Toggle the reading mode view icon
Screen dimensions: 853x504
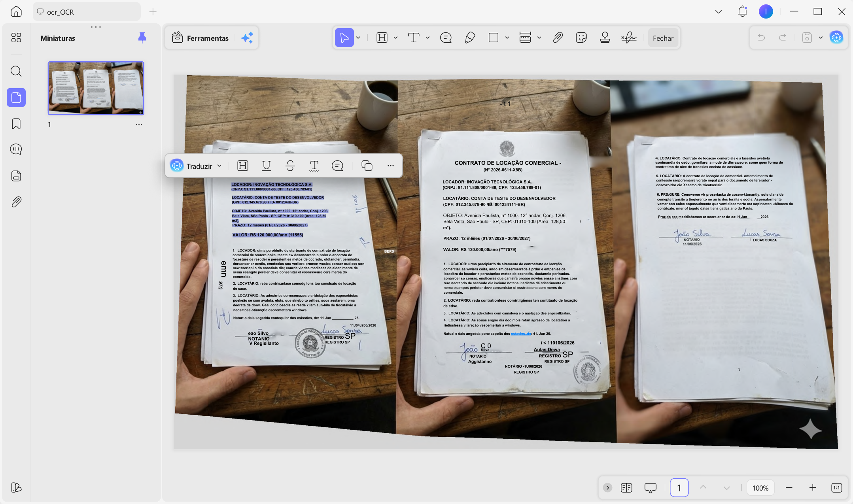(x=626, y=488)
